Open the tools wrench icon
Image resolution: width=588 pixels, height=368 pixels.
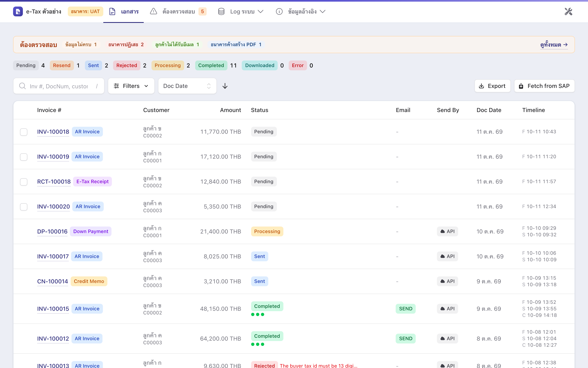pyautogui.click(x=568, y=11)
